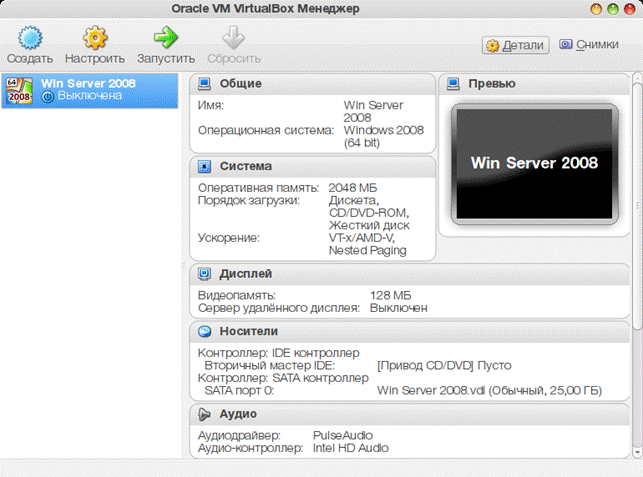The image size is (643, 477).
Task: Click the 'Оперативная память:' label
Action: pos(258,188)
